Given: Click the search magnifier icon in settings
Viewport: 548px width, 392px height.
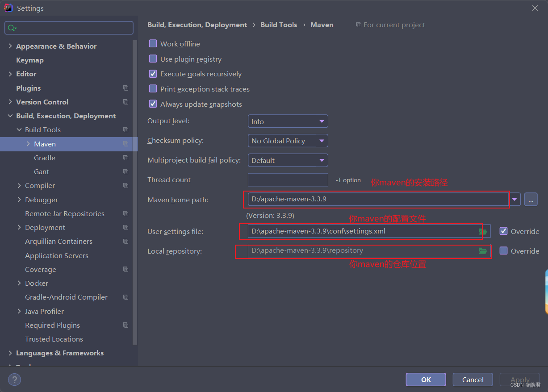Looking at the screenshot, I should pos(12,28).
